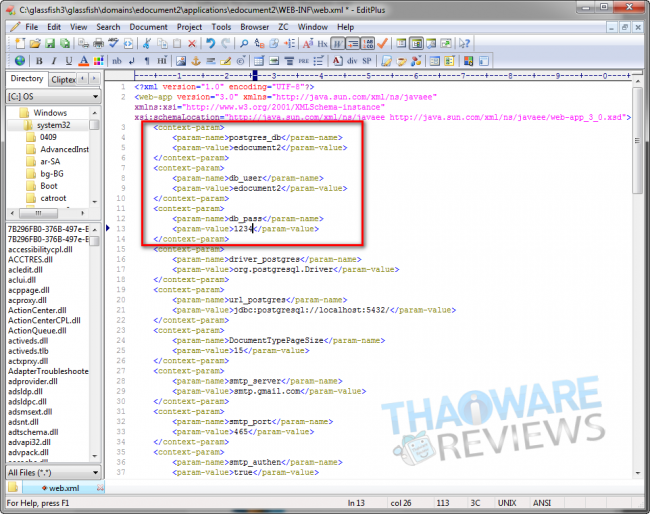Click the editor vertical scrollbar thumb
Screen dimensions: 650x514
(638, 140)
